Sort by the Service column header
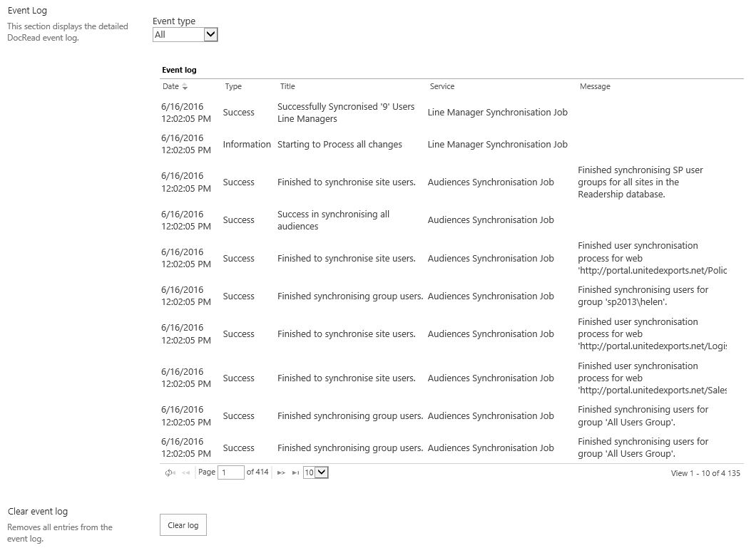 point(442,87)
